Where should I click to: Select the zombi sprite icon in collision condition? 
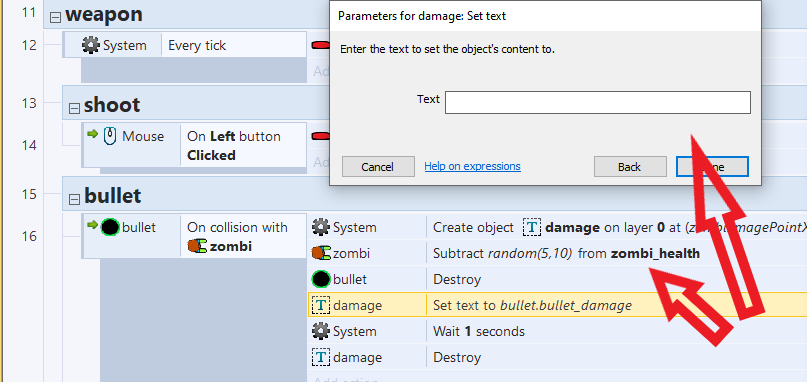(x=197, y=246)
